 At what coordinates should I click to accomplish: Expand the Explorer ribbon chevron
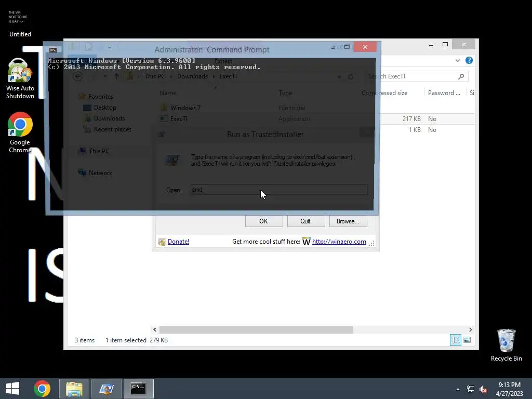coord(457,60)
